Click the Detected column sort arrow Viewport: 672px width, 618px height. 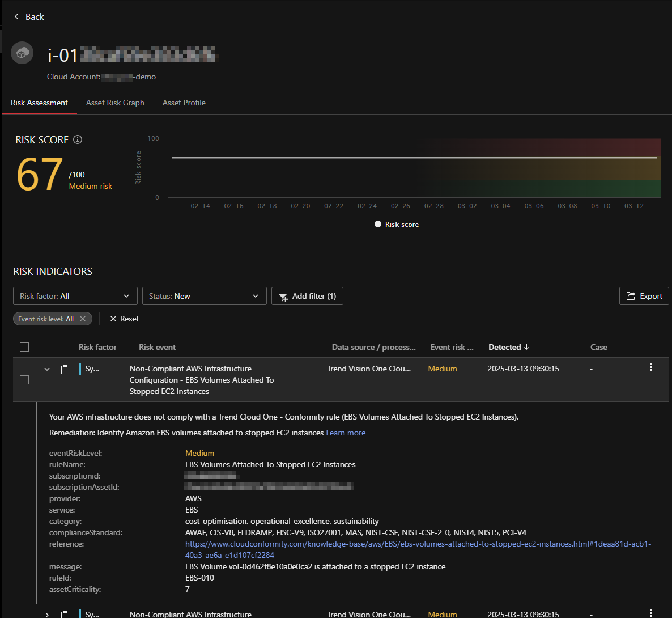[527, 347]
